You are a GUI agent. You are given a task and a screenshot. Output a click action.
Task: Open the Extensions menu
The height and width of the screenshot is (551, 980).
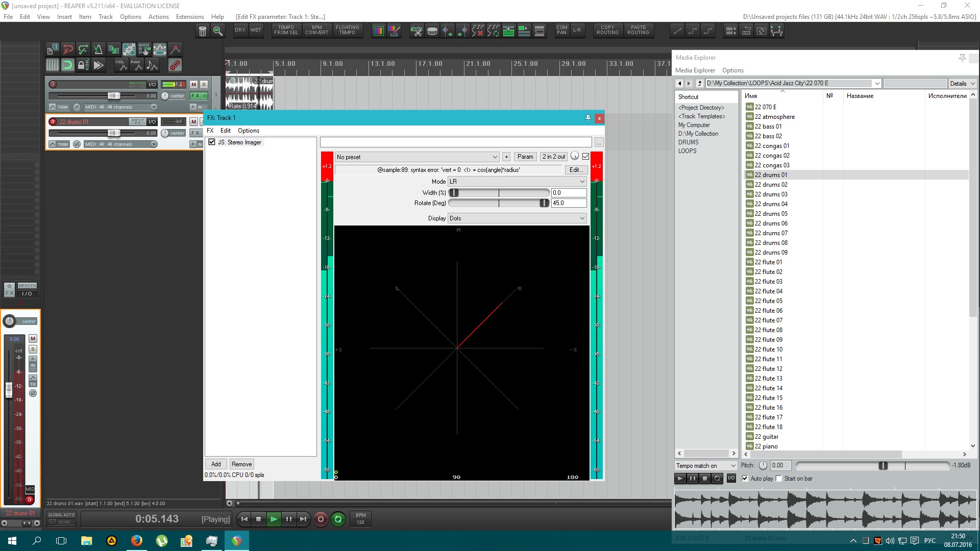tap(190, 17)
